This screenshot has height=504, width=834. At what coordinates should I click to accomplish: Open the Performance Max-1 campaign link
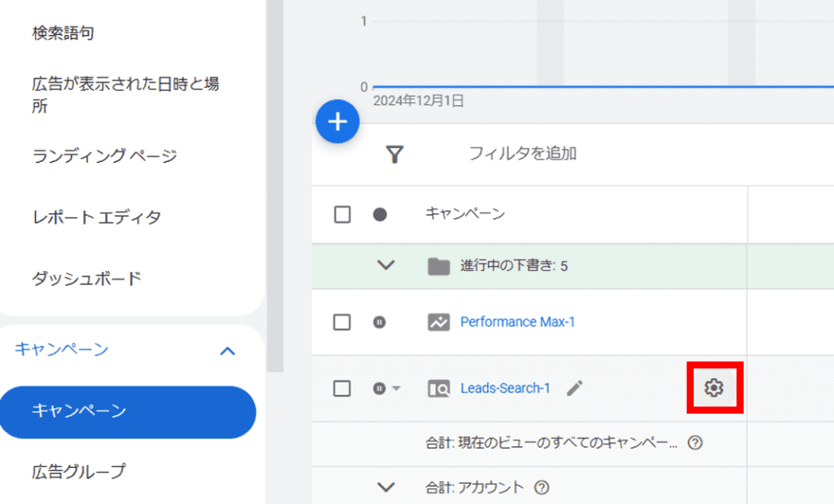tap(517, 322)
